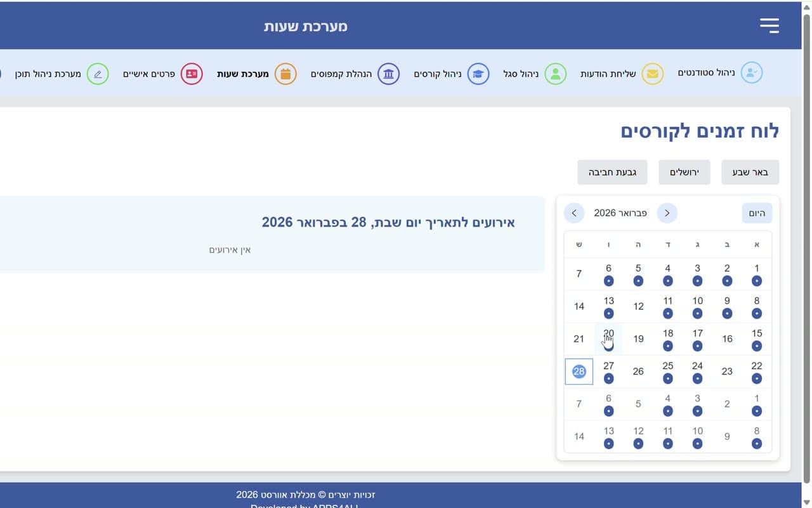
Task: Click the ש weekday column header
Action: coord(579,244)
